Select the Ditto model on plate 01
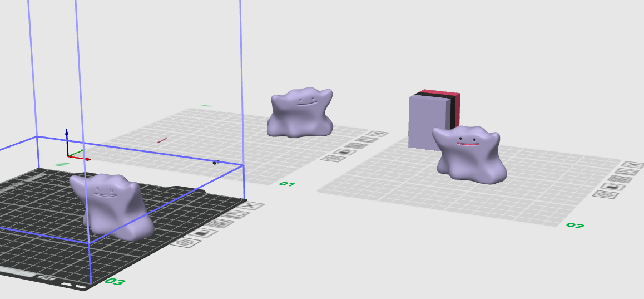Screen dimensions: 644x299 click(x=300, y=112)
